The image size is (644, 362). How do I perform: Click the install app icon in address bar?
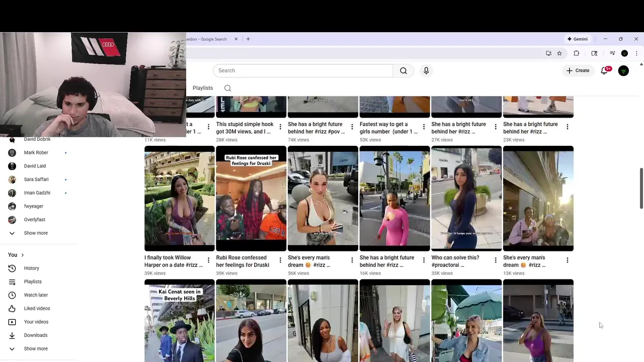[x=548, y=53]
